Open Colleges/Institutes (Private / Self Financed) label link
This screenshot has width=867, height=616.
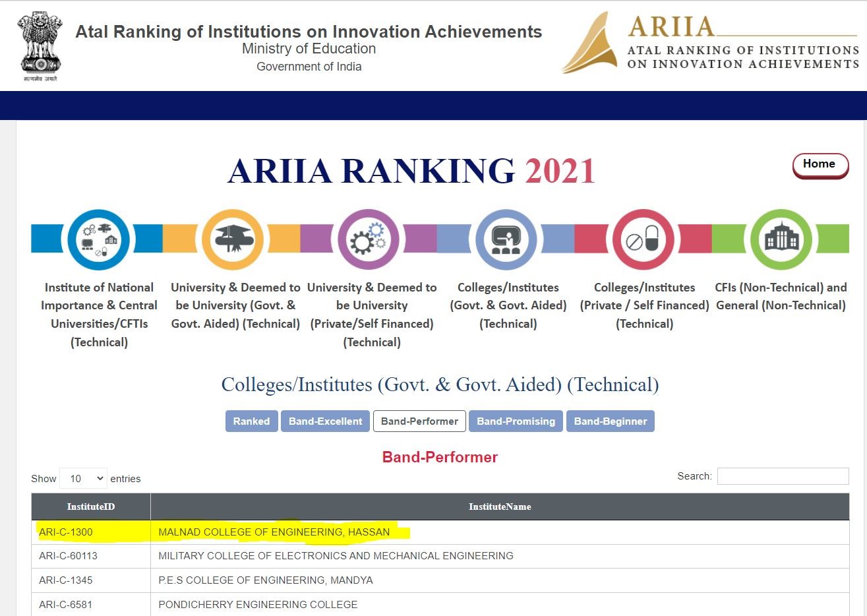[x=644, y=305]
